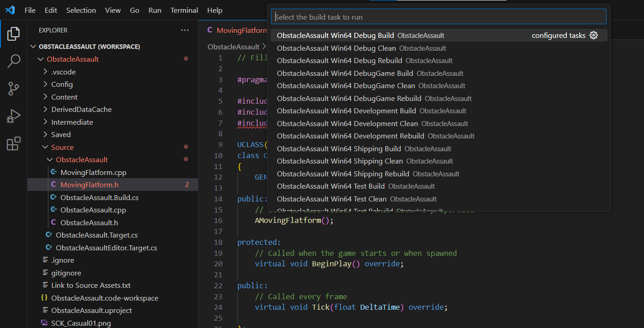The width and height of the screenshot is (644, 328).
Task: Run ObstacleAssault Win64 Test Build task
Action: [x=439, y=186]
